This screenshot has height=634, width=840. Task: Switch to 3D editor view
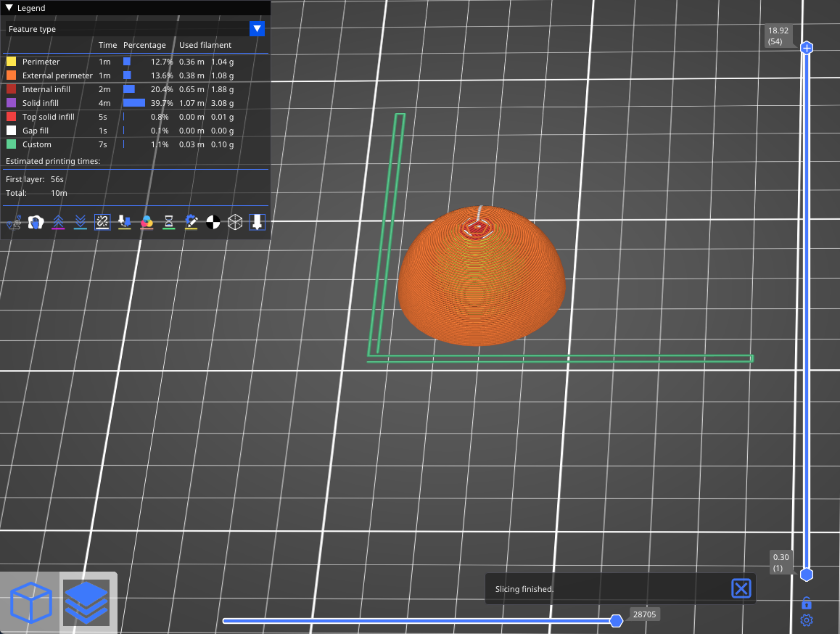31,603
